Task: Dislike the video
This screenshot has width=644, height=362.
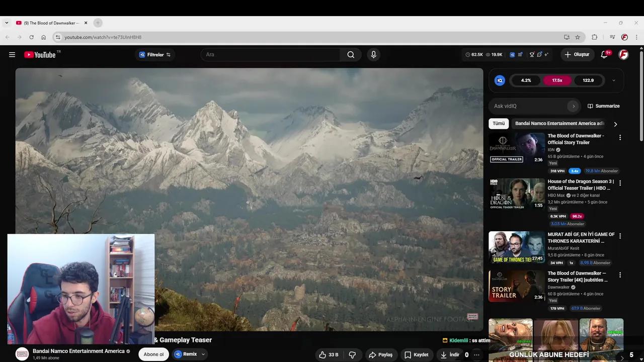Action: (x=352, y=354)
